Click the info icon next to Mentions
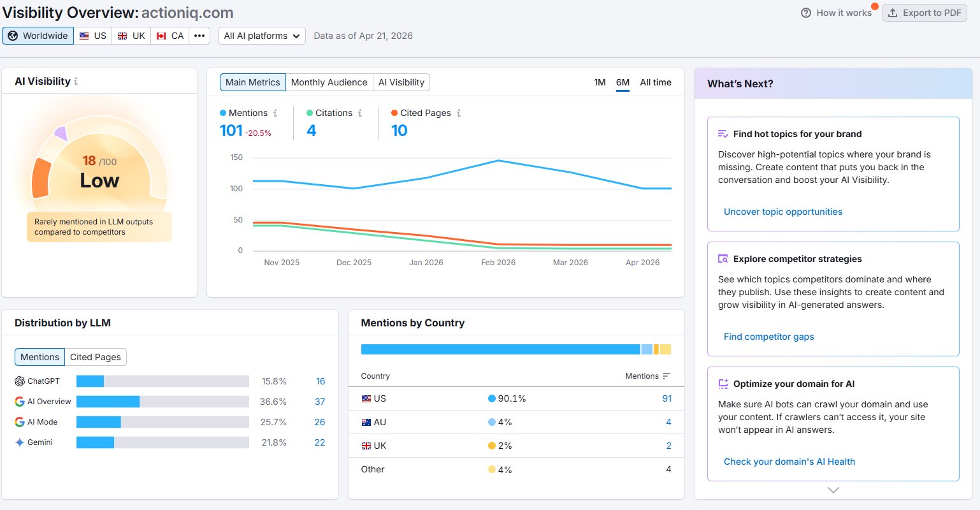The width and height of the screenshot is (980, 510). (275, 113)
